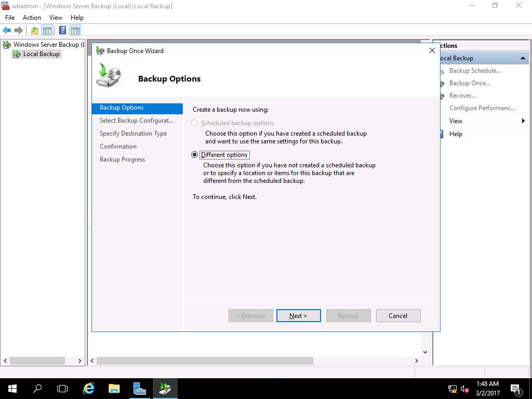Select the Select Backup Configuration step
The width and height of the screenshot is (532, 399).
click(x=137, y=121)
